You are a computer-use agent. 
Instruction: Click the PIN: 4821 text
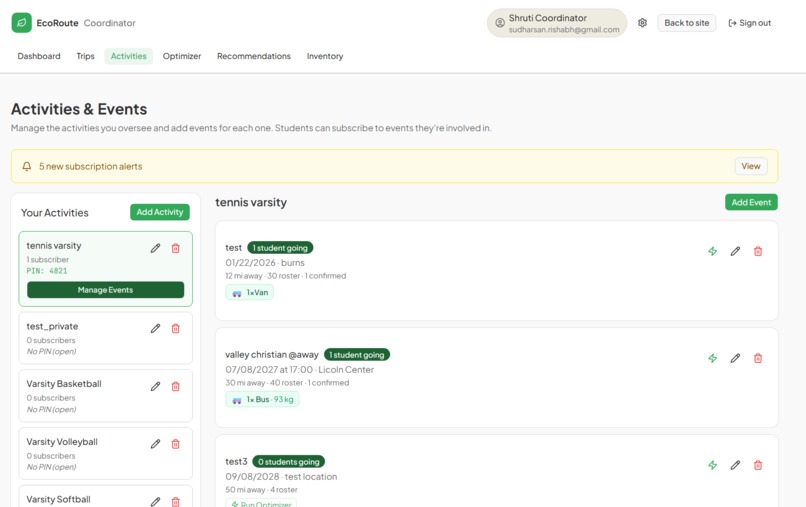pyautogui.click(x=47, y=271)
